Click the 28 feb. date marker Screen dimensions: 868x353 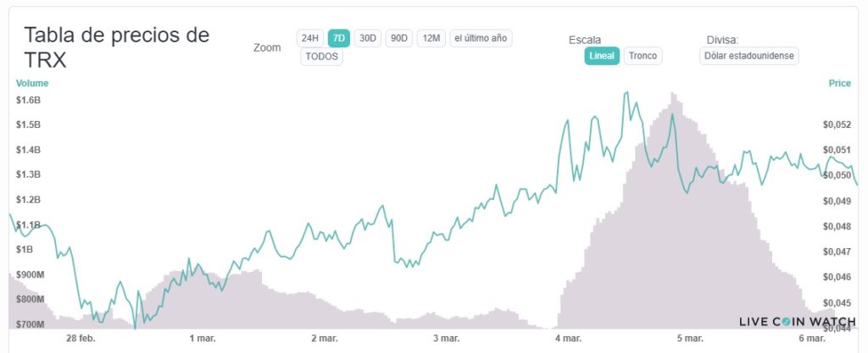81,339
